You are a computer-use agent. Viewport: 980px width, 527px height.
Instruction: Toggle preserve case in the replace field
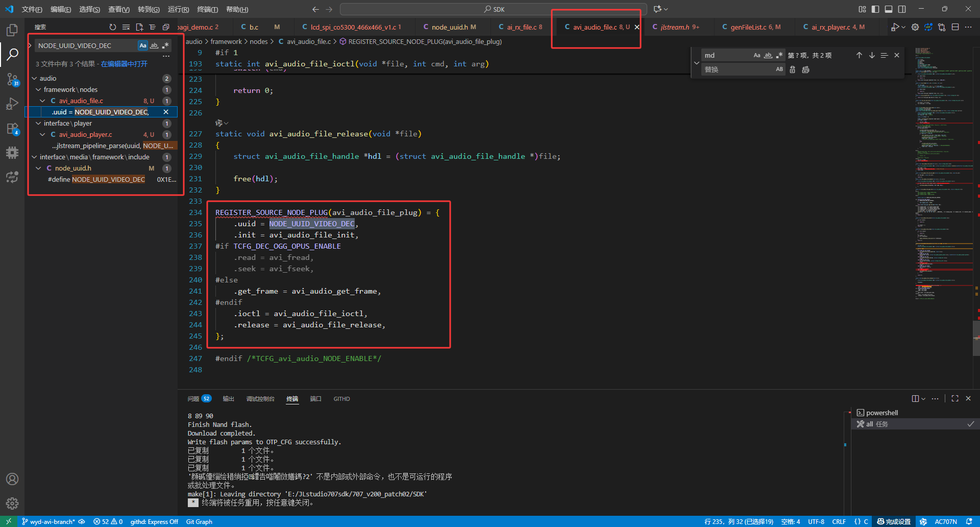coord(779,69)
